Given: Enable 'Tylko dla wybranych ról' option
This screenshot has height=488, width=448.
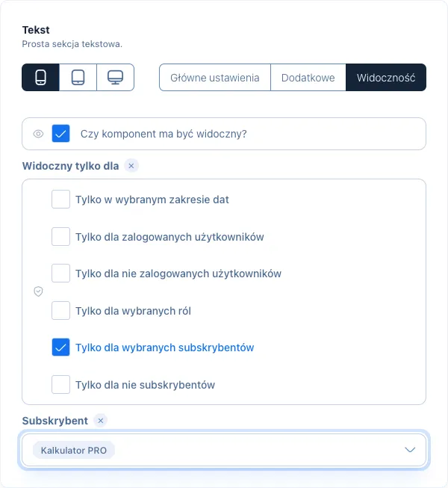Looking at the screenshot, I should 60,310.
